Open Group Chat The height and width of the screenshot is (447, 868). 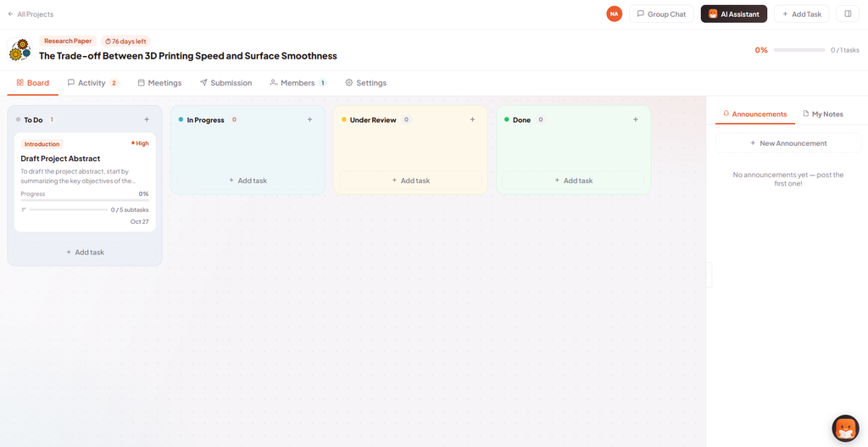pyautogui.click(x=661, y=14)
